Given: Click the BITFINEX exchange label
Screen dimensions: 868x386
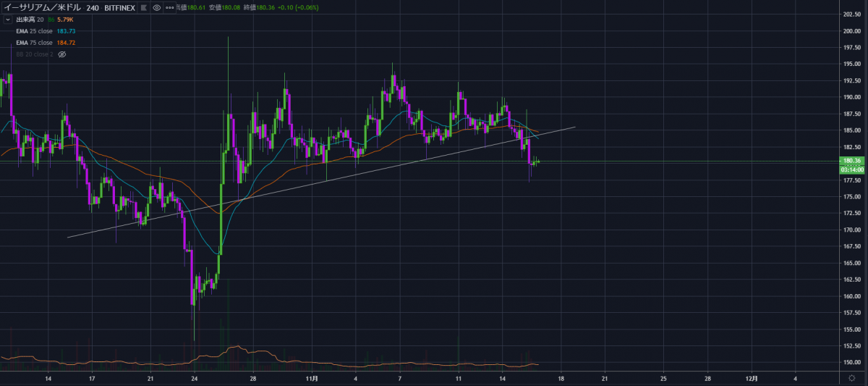Looking at the screenshot, I should 119,7.
